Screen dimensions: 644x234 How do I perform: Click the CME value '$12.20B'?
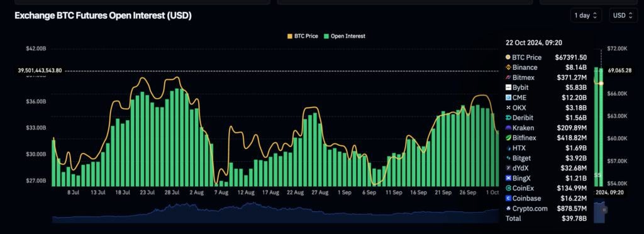[x=574, y=97]
